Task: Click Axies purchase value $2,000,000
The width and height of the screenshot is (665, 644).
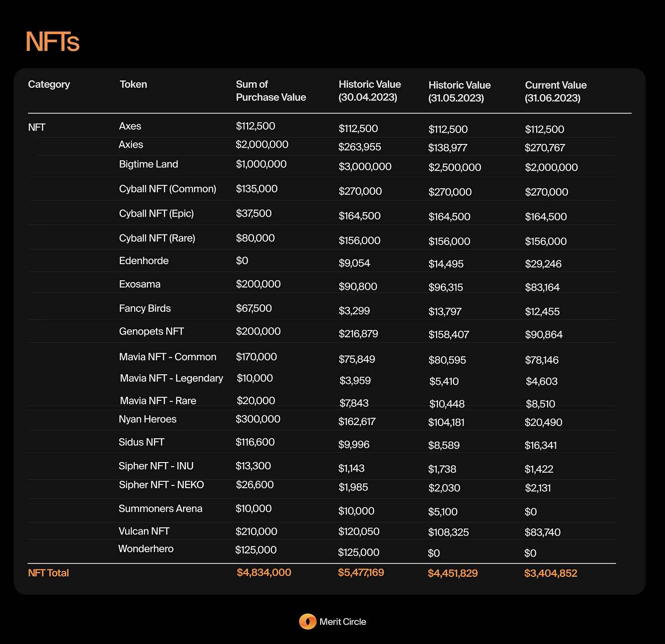Action: pos(262,144)
